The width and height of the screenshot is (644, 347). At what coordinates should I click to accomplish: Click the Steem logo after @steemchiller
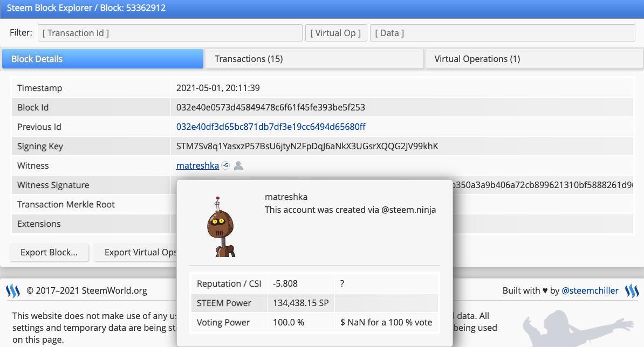(632, 291)
